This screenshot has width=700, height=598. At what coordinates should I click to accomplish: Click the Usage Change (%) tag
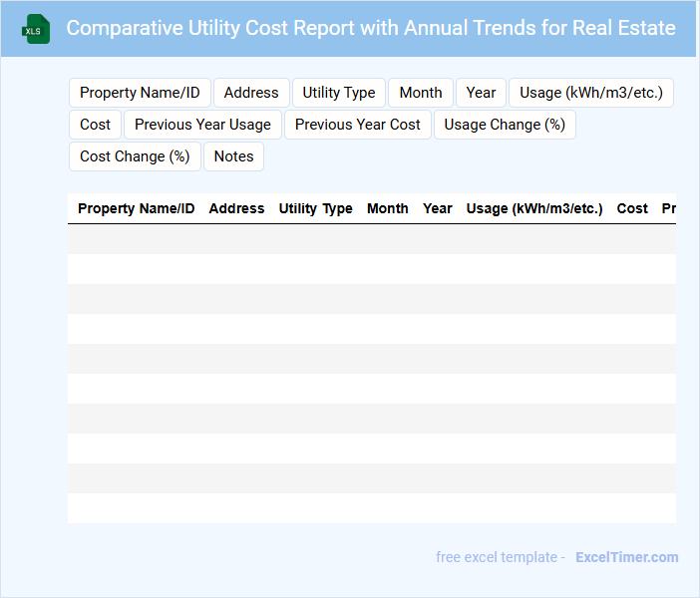(505, 125)
